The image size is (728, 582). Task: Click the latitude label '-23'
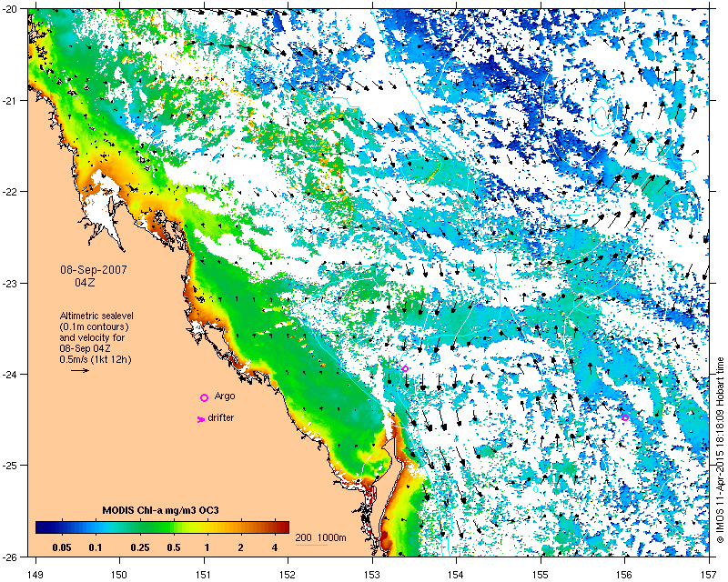click(8, 283)
